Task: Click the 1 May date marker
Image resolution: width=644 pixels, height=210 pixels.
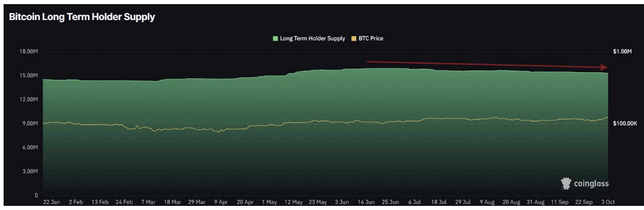Action: (x=269, y=202)
